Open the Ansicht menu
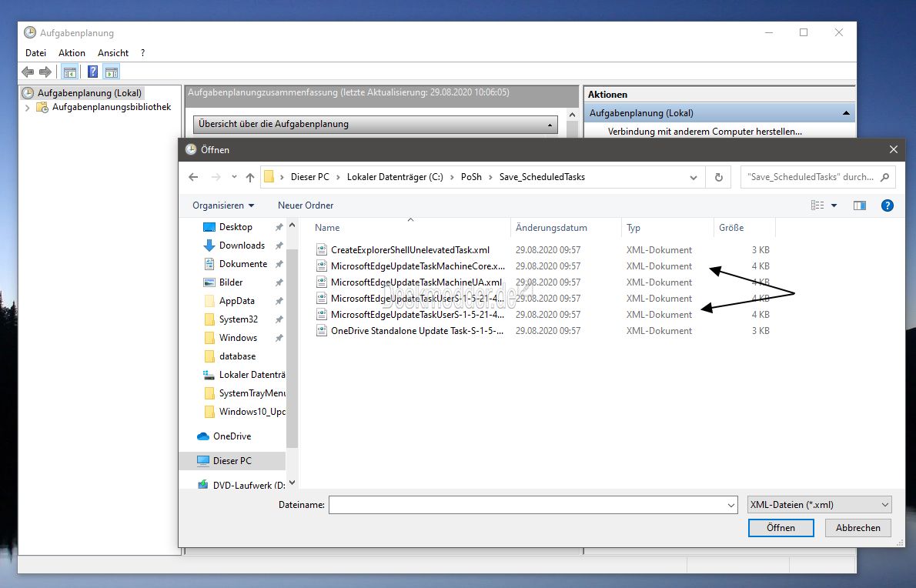Screen dimensions: 916x588 click(x=112, y=53)
